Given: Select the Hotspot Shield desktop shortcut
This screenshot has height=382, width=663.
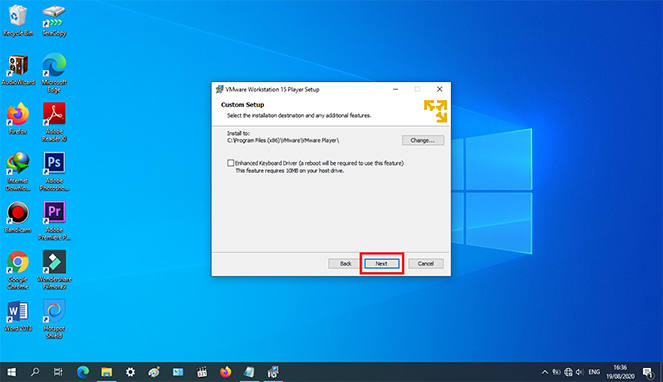Looking at the screenshot, I should coord(54,319).
